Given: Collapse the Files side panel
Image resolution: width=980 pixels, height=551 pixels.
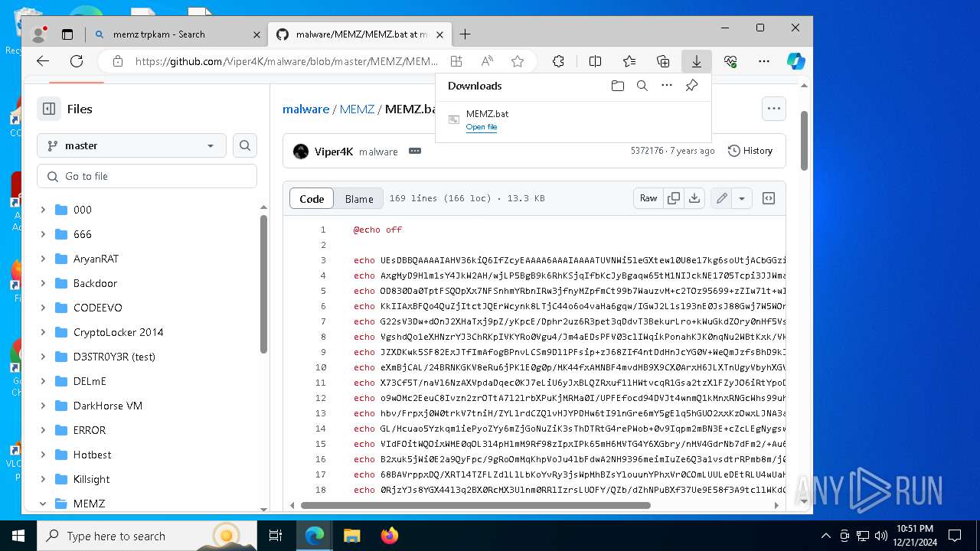Looking at the screenshot, I should [49, 109].
